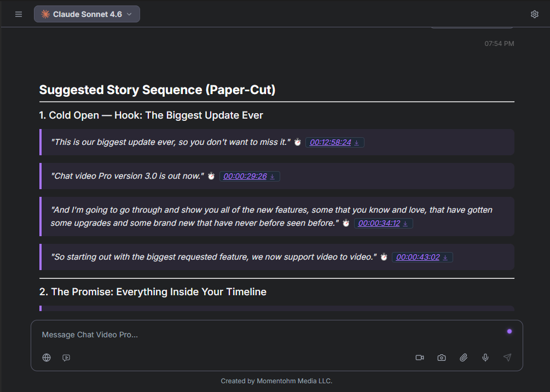Click quote 'This is our biggest update ever'
Screen dimensions: 550x392
click(171, 142)
